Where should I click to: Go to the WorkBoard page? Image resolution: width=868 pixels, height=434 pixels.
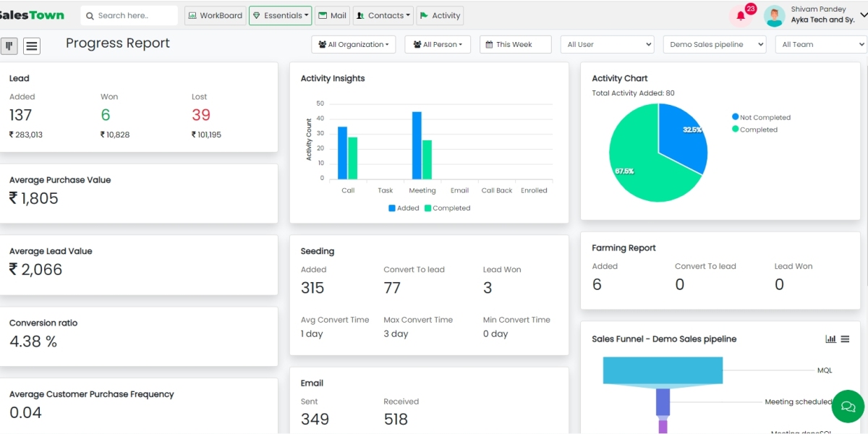[215, 16]
